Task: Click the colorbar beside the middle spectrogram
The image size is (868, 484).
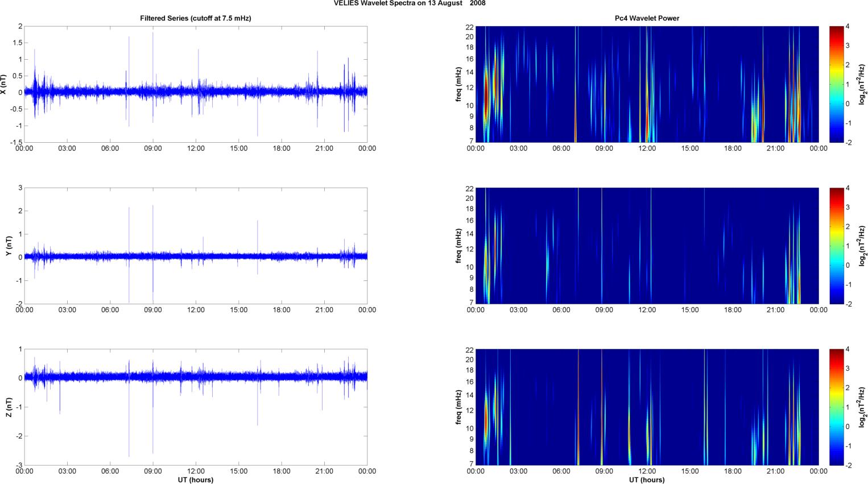Action: pyautogui.click(x=837, y=246)
